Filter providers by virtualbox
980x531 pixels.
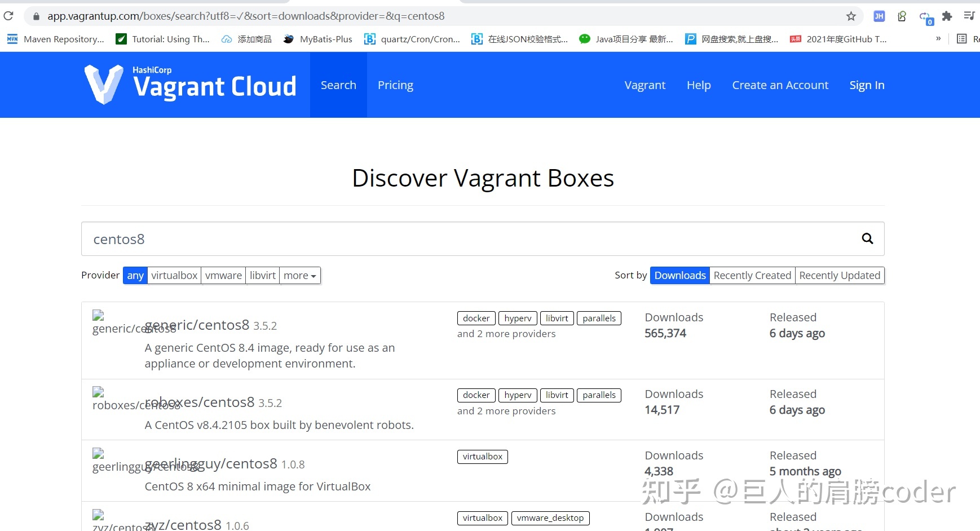[x=174, y=275]
